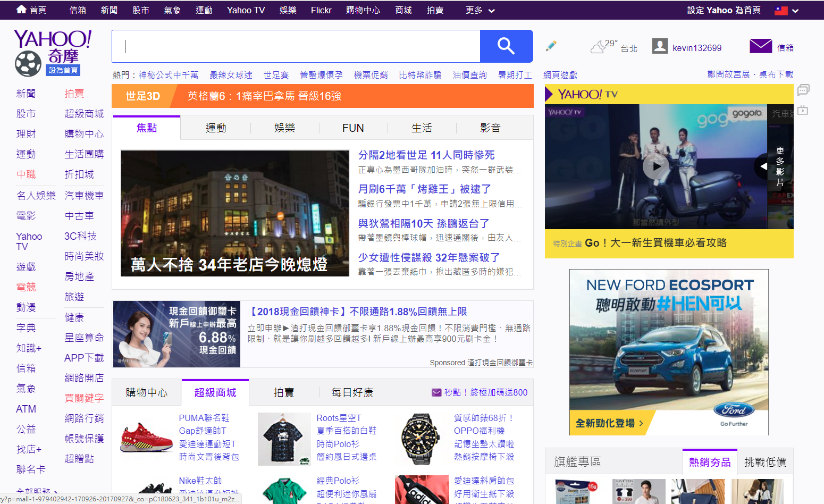Click the 設定 Yahoo 為首頁 link
The height and width of the screenshot is (504, 824).
[724, 10]
